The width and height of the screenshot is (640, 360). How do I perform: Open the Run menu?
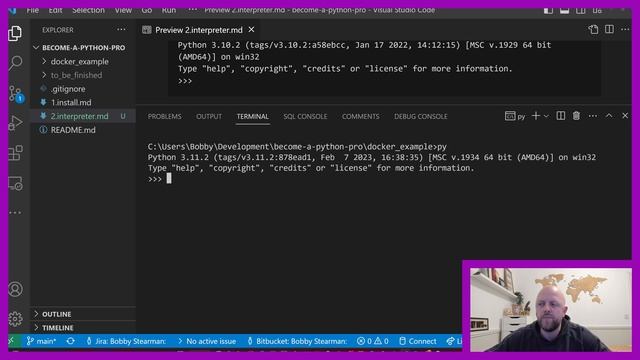[x=169, y=10]
